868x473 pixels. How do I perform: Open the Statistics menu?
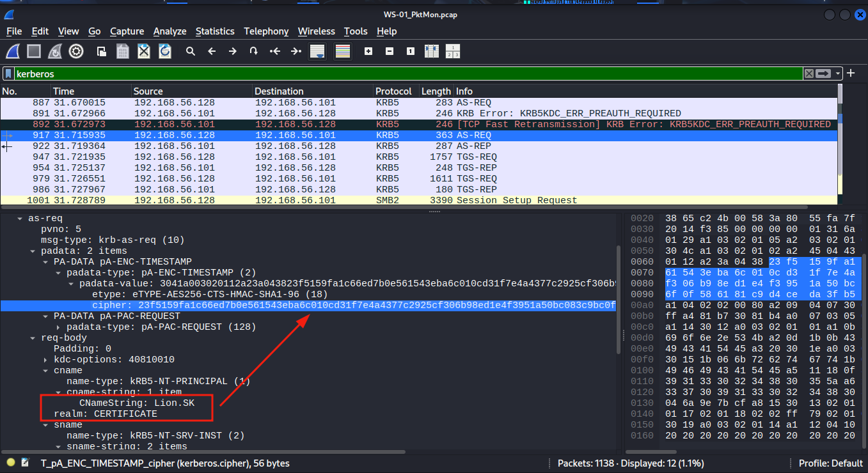point(215,31)
